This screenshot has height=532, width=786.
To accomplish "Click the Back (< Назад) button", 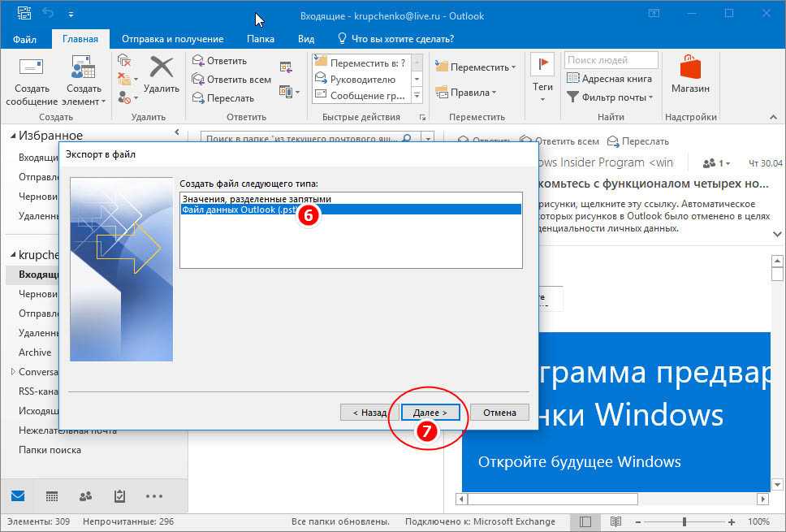I will [369, 413].
